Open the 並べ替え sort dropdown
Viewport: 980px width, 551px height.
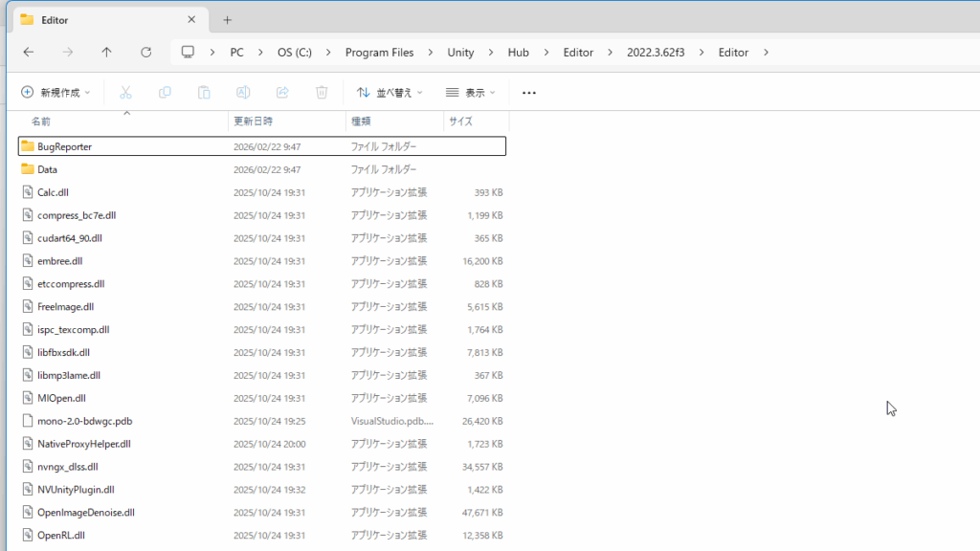(x=390, y=93)
